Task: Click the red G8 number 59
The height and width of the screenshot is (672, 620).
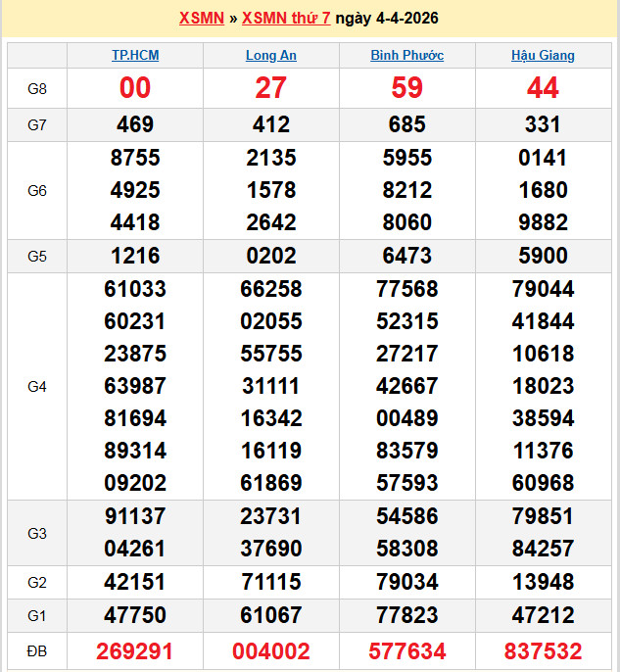Action: coord(407,88)
